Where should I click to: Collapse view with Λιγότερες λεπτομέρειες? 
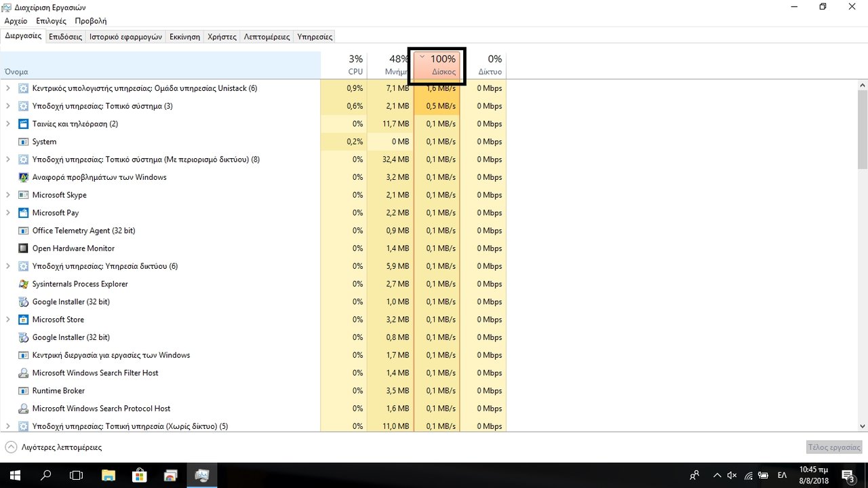tap(54, 447)
